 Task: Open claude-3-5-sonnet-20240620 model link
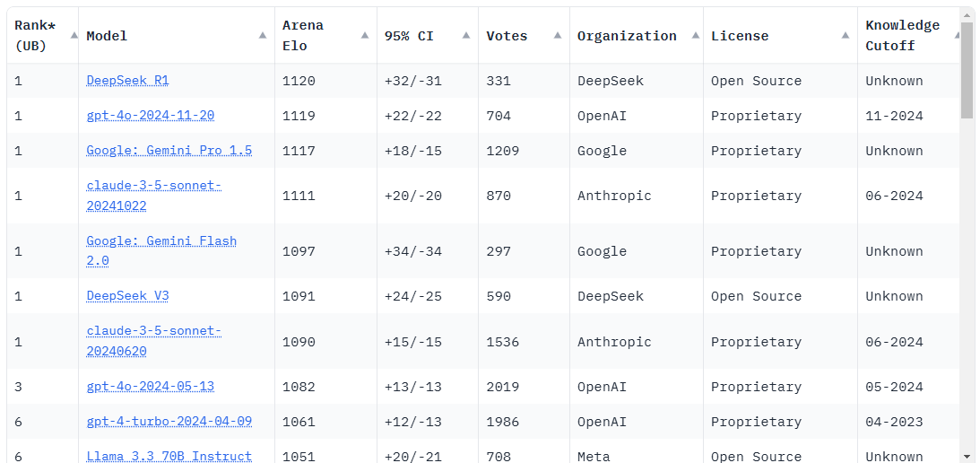click(153, 341)
